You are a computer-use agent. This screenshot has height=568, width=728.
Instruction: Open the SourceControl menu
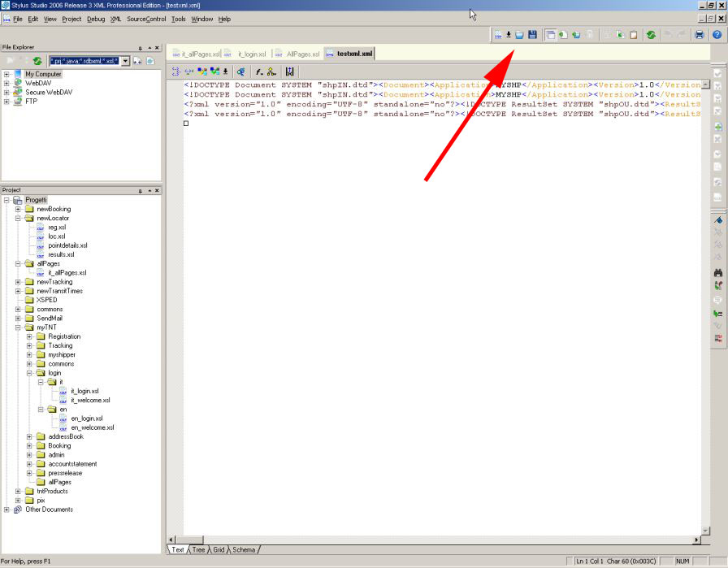tap(146, 19)
